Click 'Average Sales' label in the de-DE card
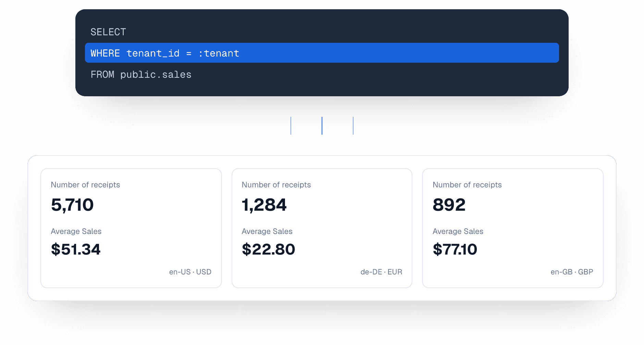644x345 pixels. click(x=267, y=231)
